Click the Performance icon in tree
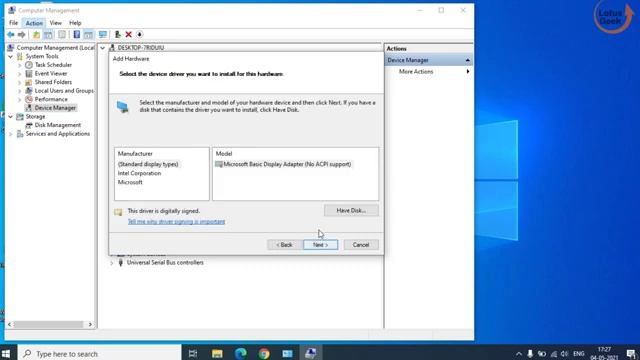The height and width of the screenshot is (360, 640). pyautogui.click(x=29, y=99)
